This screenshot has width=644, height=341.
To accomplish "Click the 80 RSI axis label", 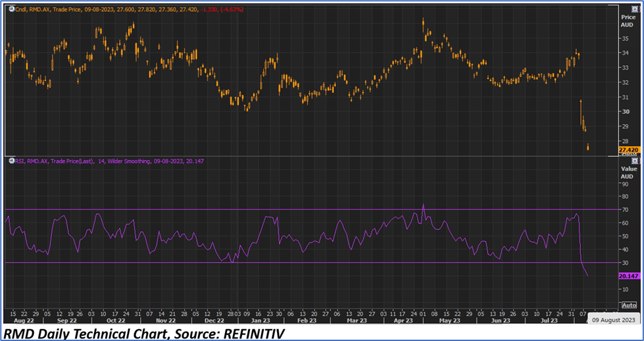I will coord(626,197).
